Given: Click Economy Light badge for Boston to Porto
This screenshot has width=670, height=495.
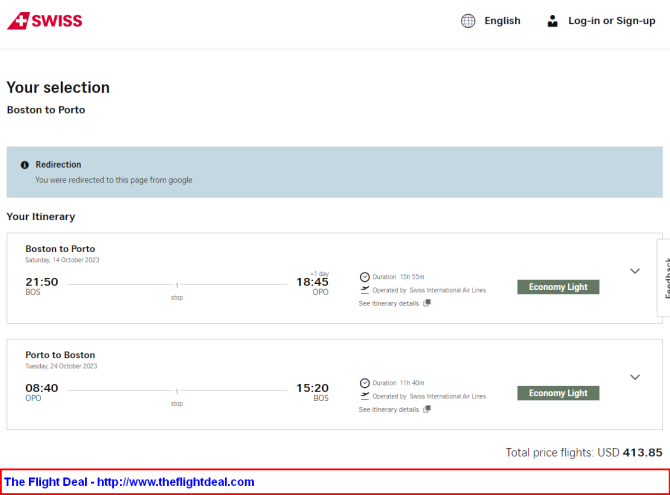Looking at the screenshot, I should point(558,287).
